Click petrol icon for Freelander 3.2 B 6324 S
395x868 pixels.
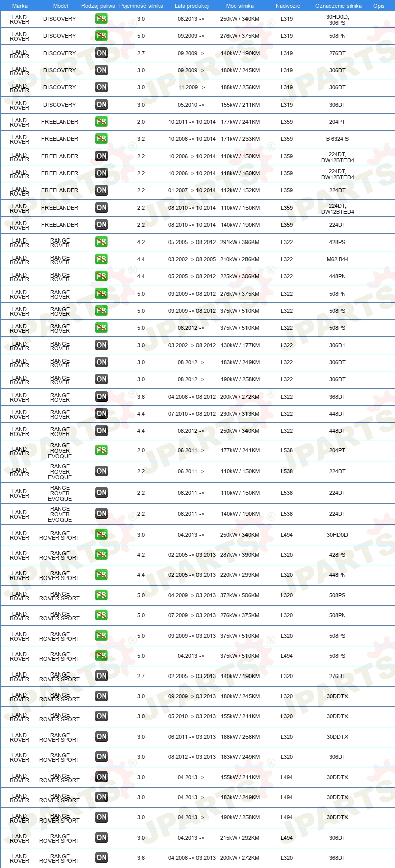click(102, 139)
